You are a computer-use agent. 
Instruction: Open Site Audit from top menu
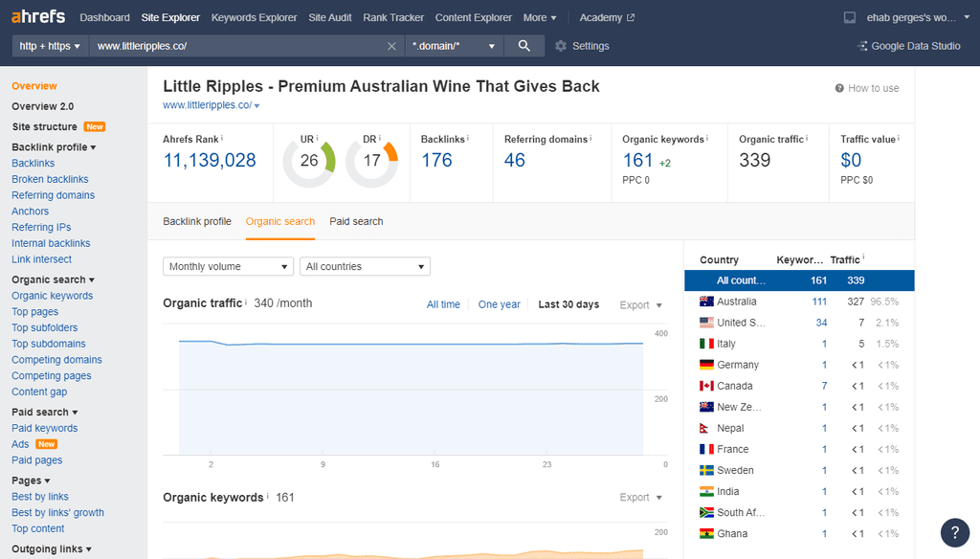tap(330, 17)
